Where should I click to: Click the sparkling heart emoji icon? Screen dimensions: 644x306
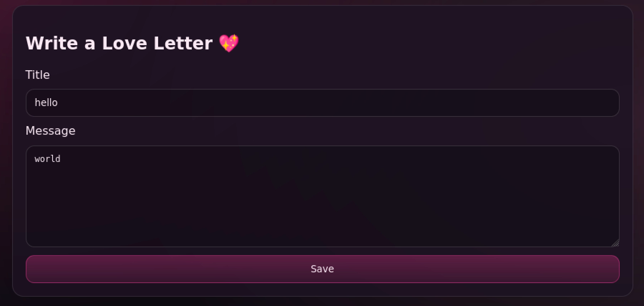tap(229, 43)
